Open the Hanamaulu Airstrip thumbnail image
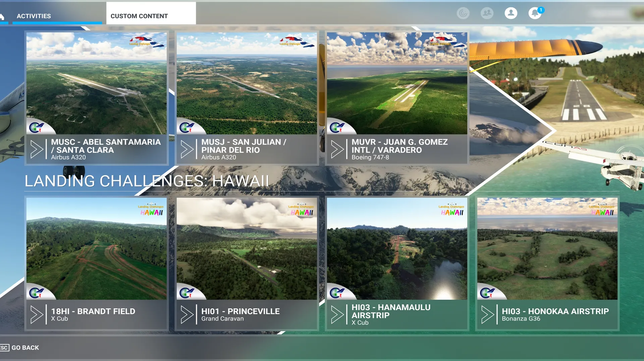This screenshot has width=644, height=361. 397,248
